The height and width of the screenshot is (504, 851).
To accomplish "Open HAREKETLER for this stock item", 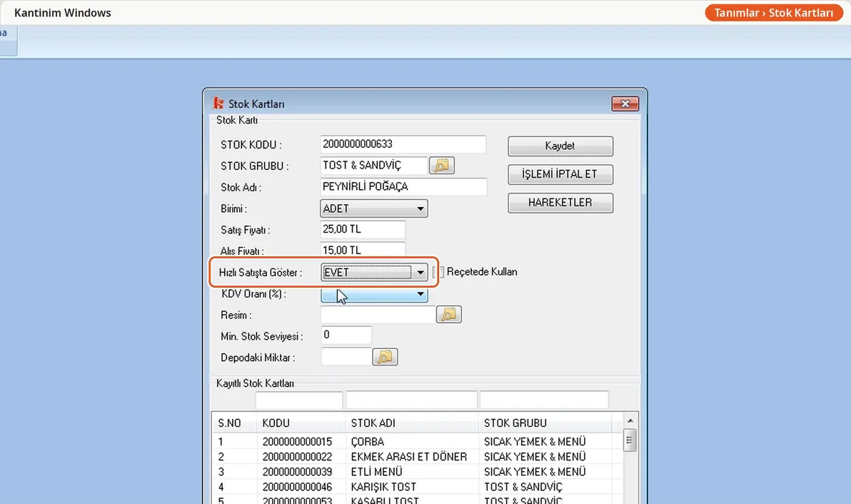I will [560, 203].
